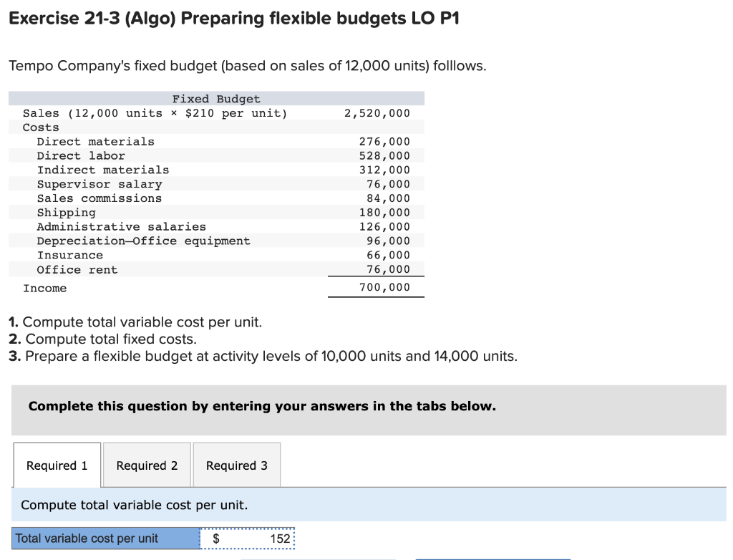Select the value 152 in the answer box
The height and width of the screenshot is (560, 733).
click(x=279, y=538)
